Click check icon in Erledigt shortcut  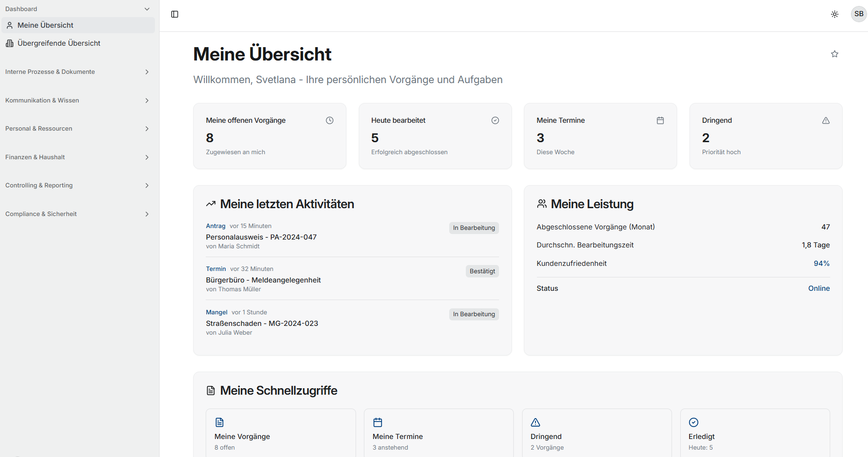694,422
